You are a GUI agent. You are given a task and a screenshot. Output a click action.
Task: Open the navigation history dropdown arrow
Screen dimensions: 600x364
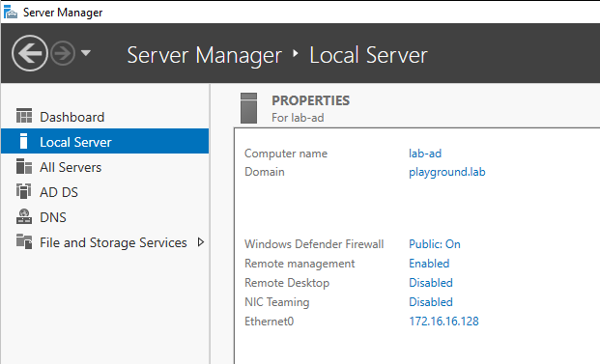click(86, 53)
